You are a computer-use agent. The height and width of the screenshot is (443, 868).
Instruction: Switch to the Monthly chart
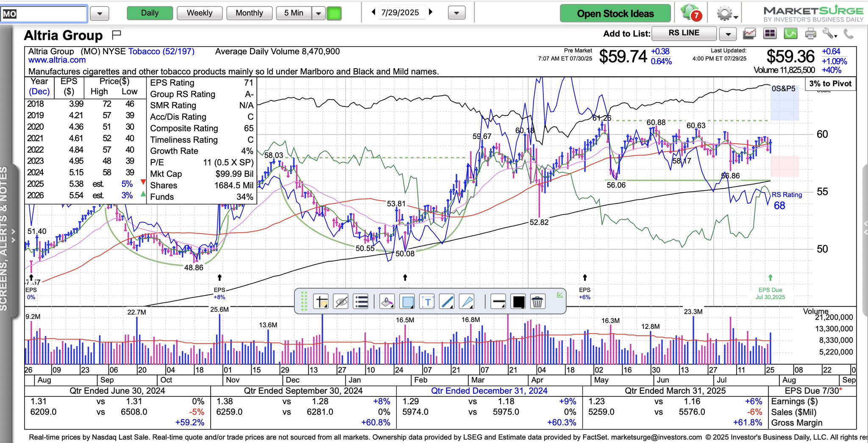249,13
